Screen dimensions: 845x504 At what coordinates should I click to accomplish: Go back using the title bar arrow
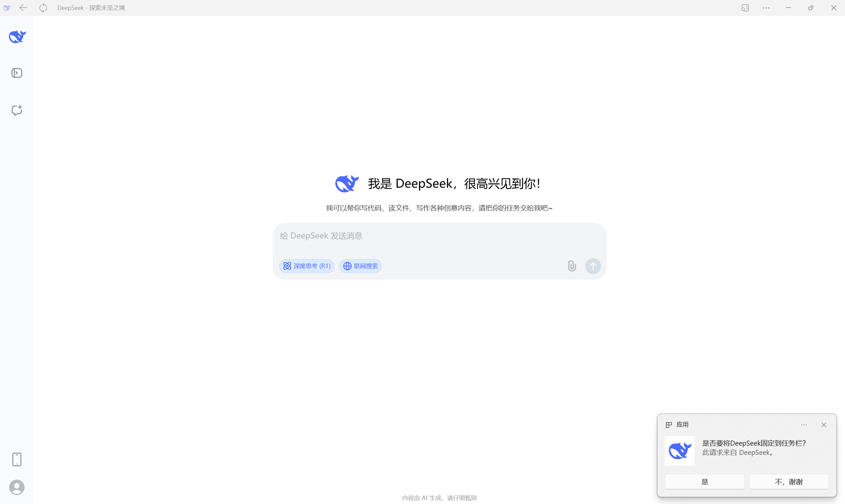tap(23, 8)
